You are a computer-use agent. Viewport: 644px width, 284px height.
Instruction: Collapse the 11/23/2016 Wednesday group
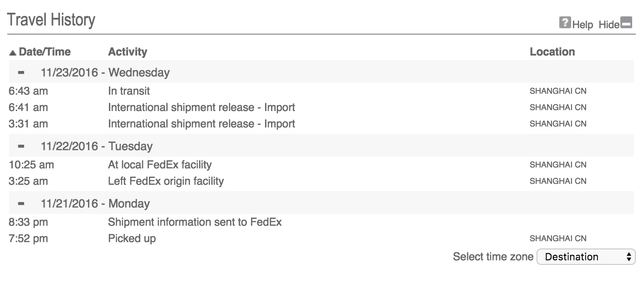[x=21, y=72]
